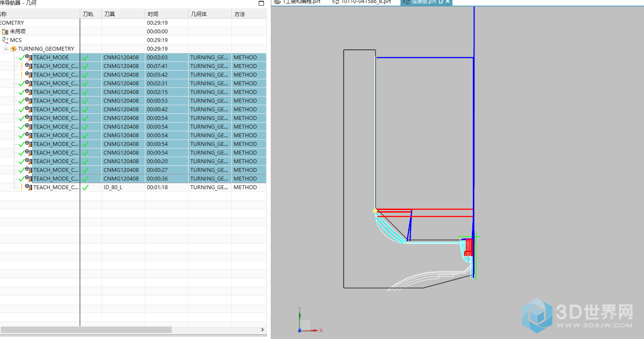This screenshot has height=339, width=644.
Task: Sort by the 刀具 column header
Action: tap(124, 14)
